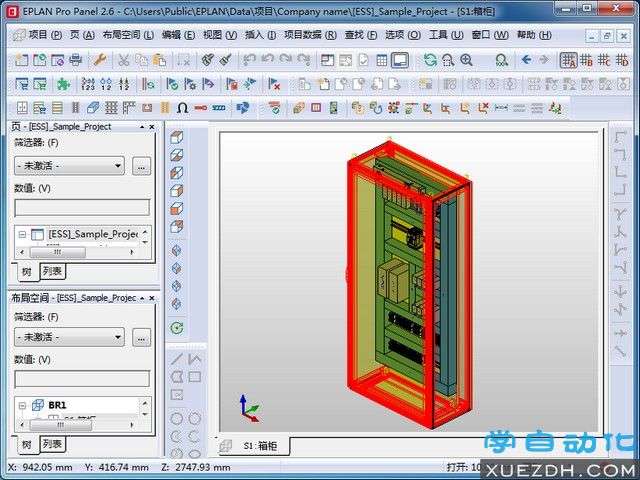
Task: Toggle the graphical preview monitor icon
Action: click(400, 60)
